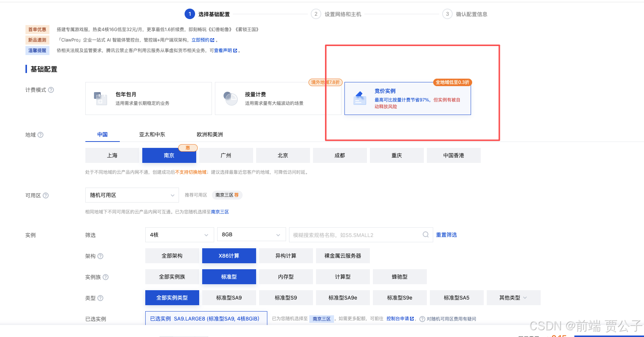Click the 按量计费 pie chart icon
644x337 pixels.
pos(231,98)
